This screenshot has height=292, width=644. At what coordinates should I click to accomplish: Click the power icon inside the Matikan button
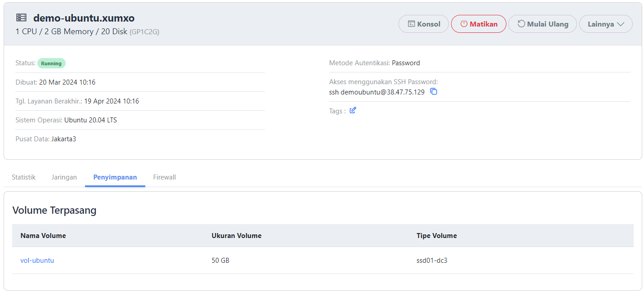(464, 23)
